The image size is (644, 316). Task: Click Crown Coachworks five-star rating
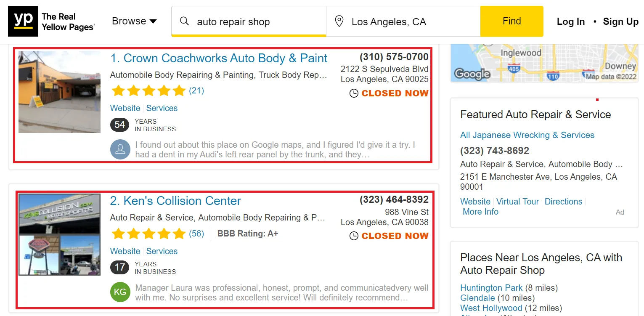[x=148, y=90]
